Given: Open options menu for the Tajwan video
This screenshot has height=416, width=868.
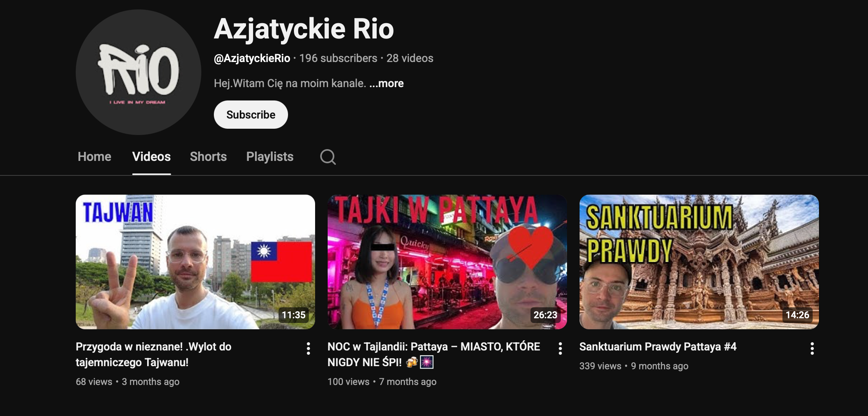Looking at the screenshot, I should (308, 348).
